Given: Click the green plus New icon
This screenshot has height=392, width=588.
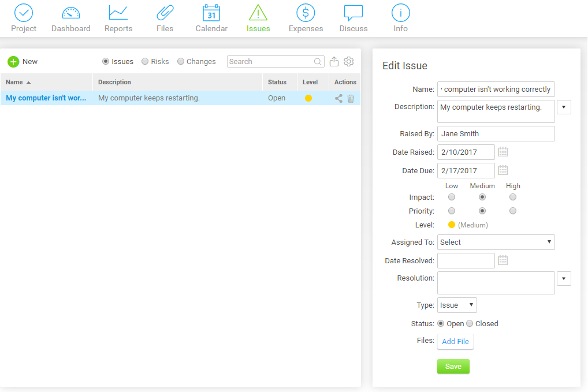Looking at the screenshot, I should click(x=13, y=61).
